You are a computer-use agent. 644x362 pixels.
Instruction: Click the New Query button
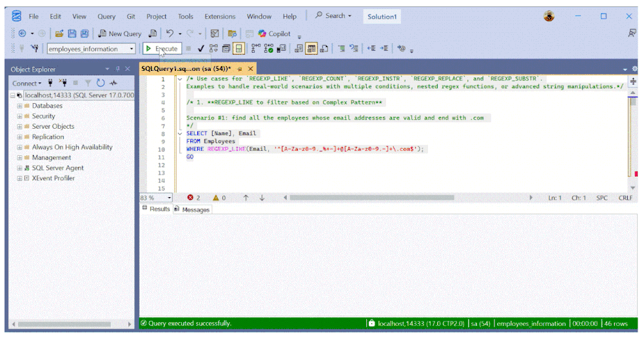pos(119,33)
